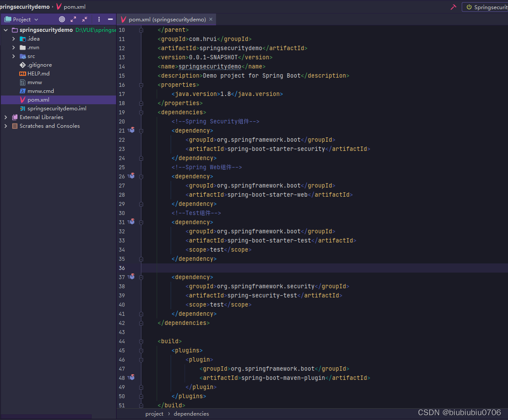Expand the src folder
The height and width of the screenshot is (420, 508).
point(14,56)
